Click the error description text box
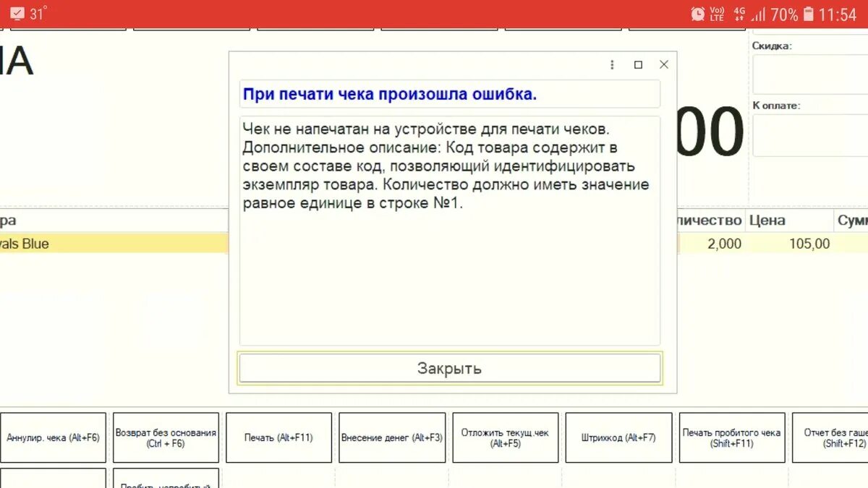Screen dimensions: 868x488 (449, 230)
